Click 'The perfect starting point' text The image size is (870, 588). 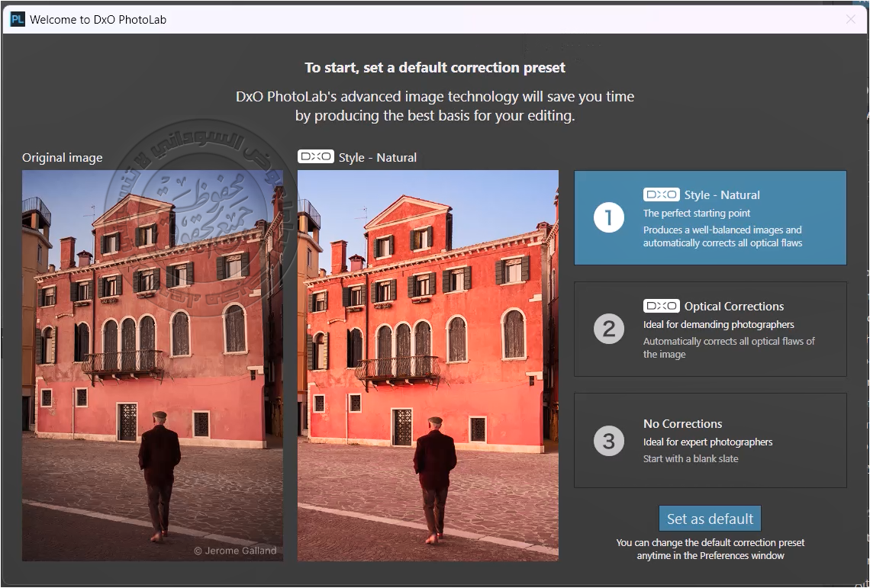coord(697,213)
